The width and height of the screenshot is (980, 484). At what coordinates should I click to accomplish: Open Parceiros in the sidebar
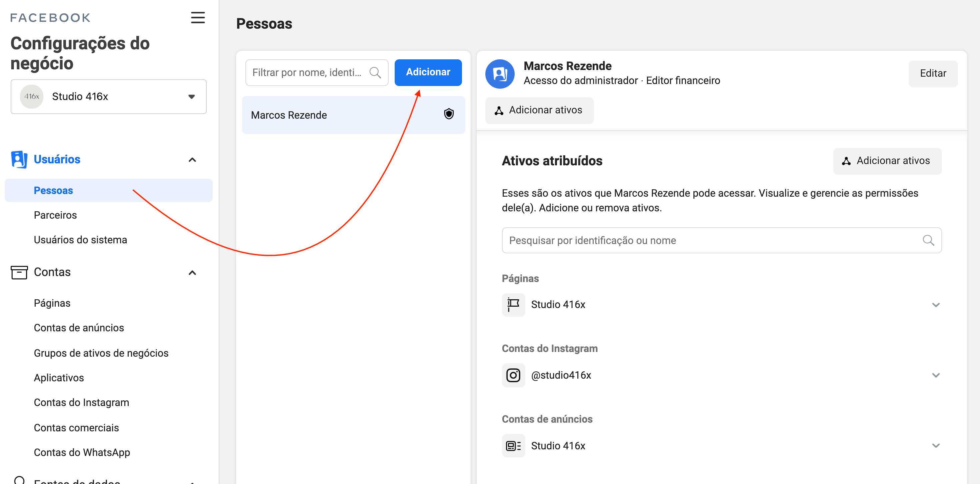point(55,215)
